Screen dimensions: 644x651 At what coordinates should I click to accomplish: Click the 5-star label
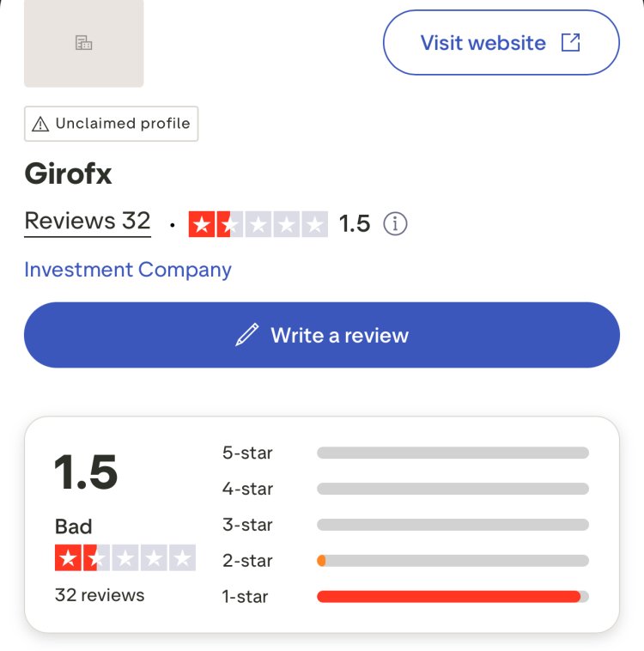(247, 453)
